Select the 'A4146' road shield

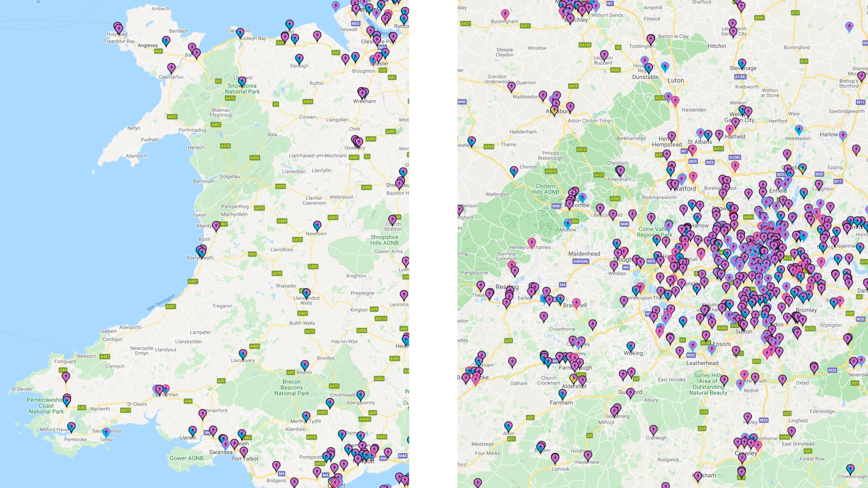point(585,45)
